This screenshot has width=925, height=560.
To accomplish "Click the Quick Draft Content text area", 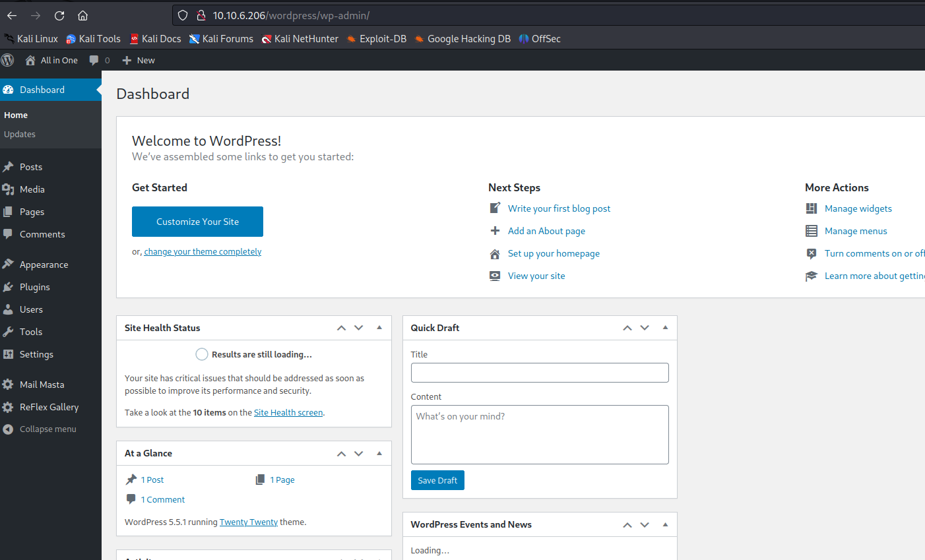I will click(x=540, y=435).
